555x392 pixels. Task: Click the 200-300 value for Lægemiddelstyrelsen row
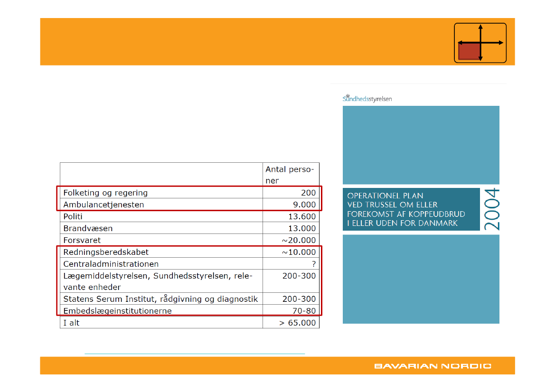point(299,276)
